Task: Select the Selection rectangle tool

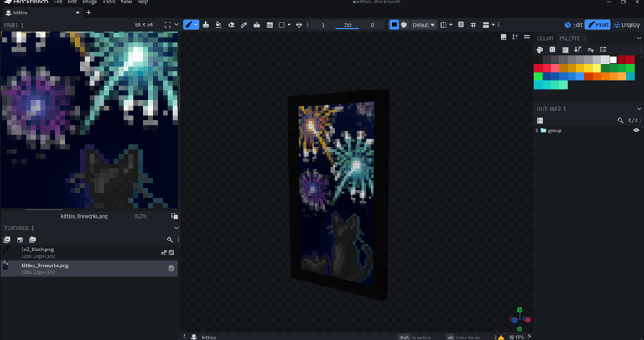Action: (x=282, y=24)
